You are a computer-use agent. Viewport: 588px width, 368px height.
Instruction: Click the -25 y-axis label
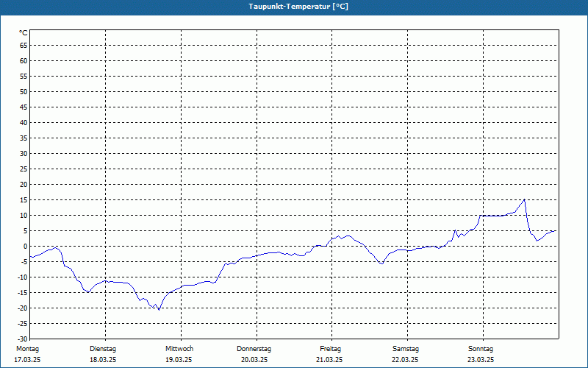coord(23,324)
